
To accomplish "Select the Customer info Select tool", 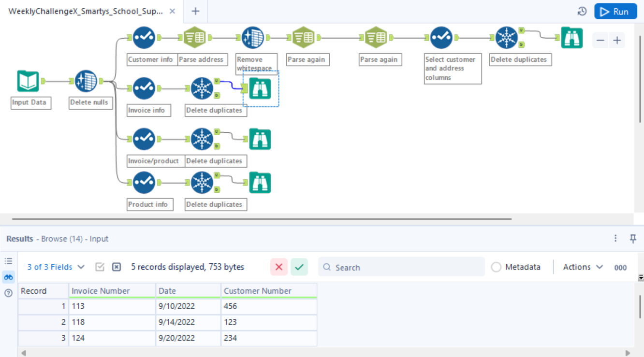I will tap(144, 38).
